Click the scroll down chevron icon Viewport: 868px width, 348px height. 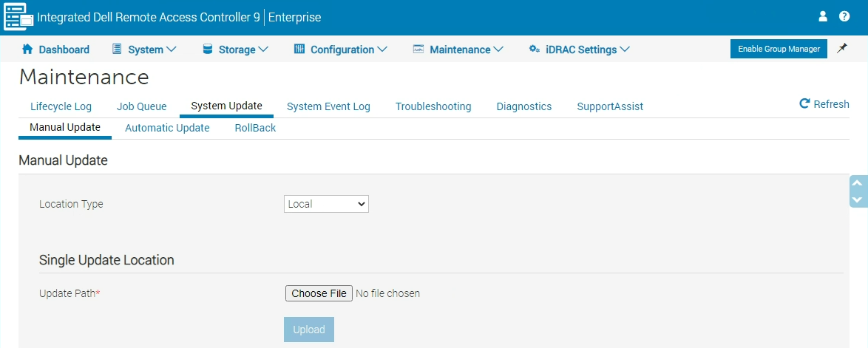pyautogui.click(x=858, y=199)
